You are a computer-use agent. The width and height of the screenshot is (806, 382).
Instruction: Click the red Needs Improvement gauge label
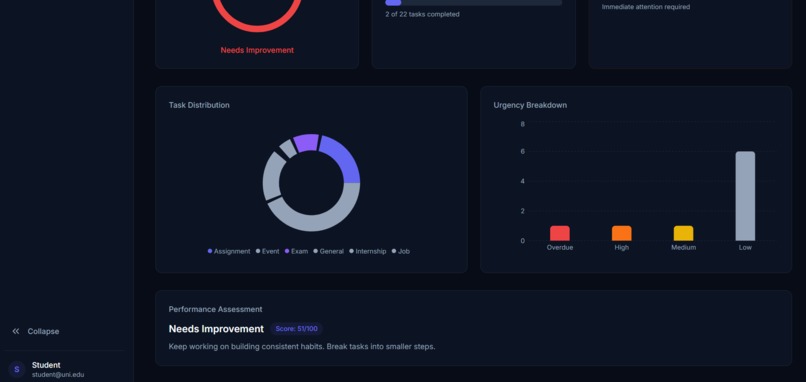point(257,50)
